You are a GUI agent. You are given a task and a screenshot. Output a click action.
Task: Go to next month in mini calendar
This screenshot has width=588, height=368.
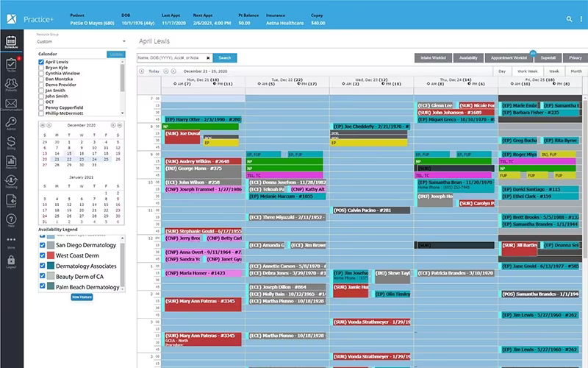pyautogui.click(x=113, y=125)
